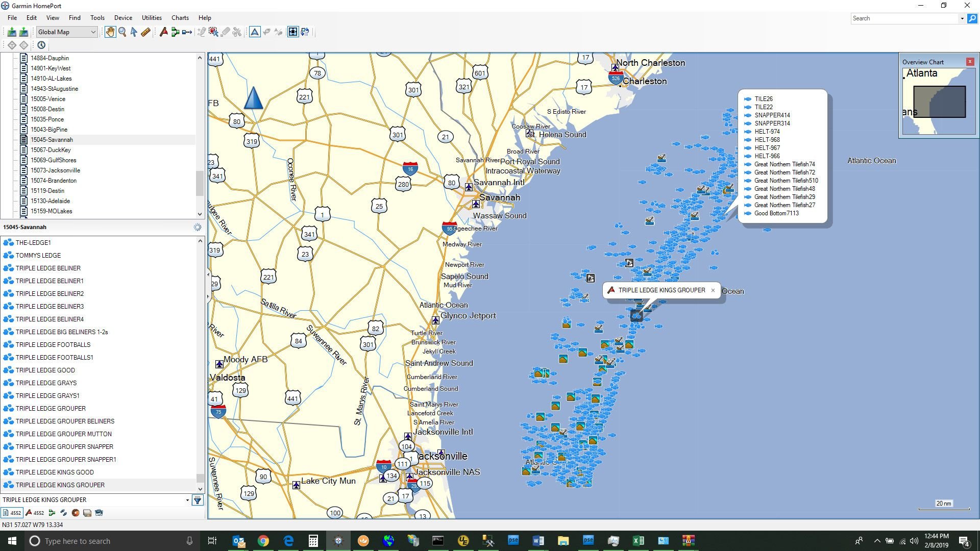Screen dimensions: 980x551
Task: Select the New Track tool
Action: [x=187, y=32]
